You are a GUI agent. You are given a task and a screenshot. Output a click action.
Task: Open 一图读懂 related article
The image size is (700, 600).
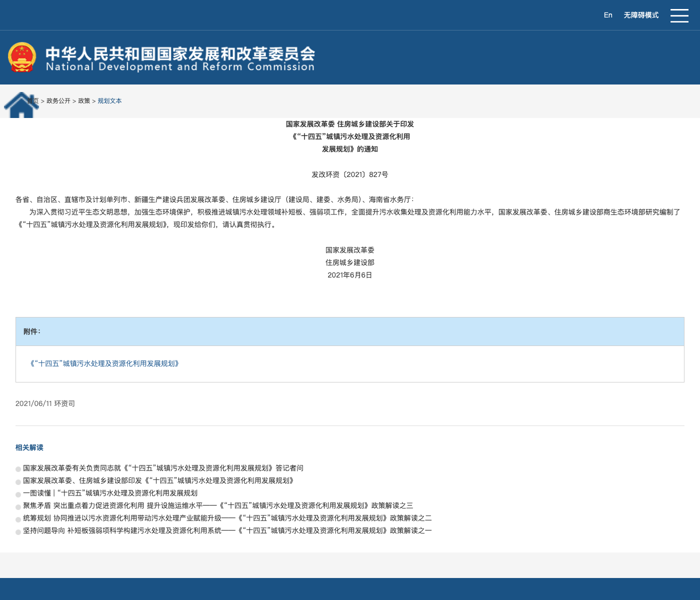[x=110, y=493]
